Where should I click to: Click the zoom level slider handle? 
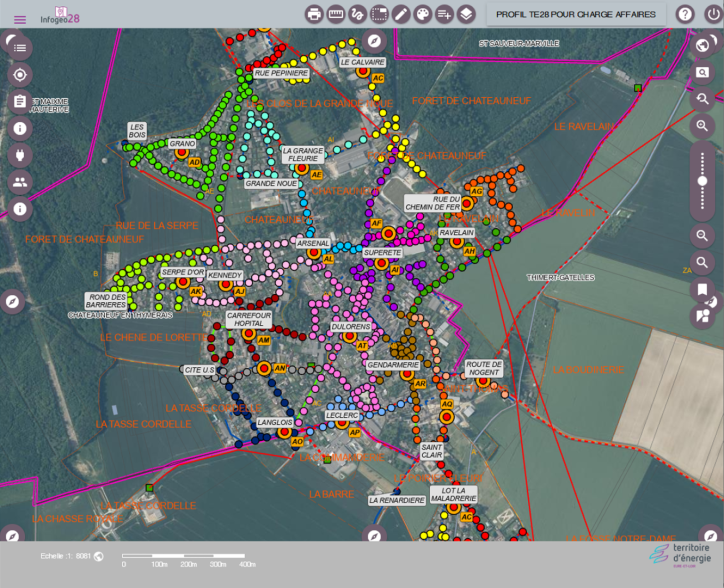pos(703,180)
